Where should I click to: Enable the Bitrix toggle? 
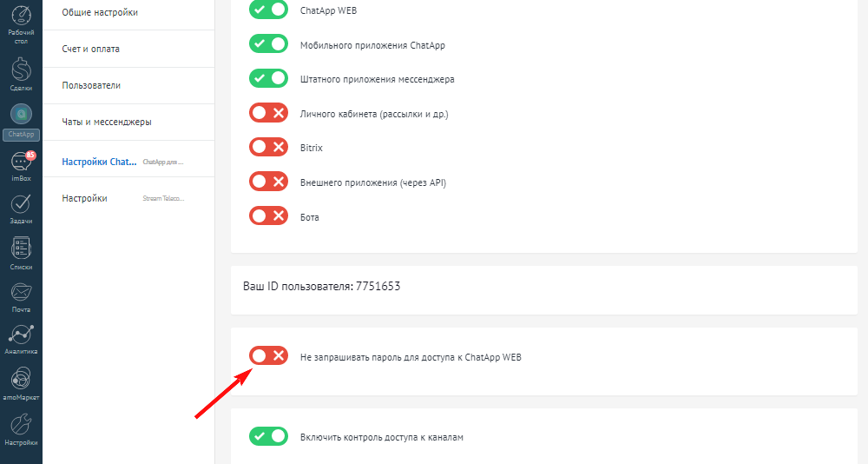268,148
